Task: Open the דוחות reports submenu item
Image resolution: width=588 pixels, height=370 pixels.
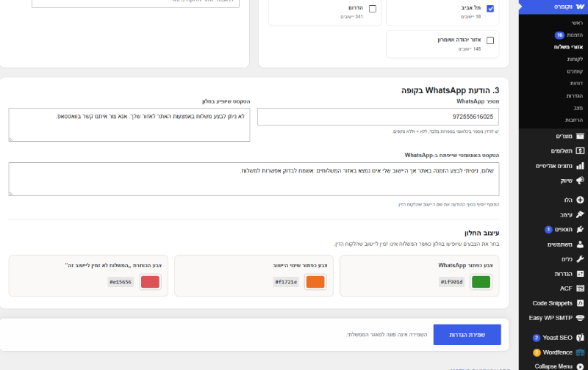Action: [x=576, y=83]
